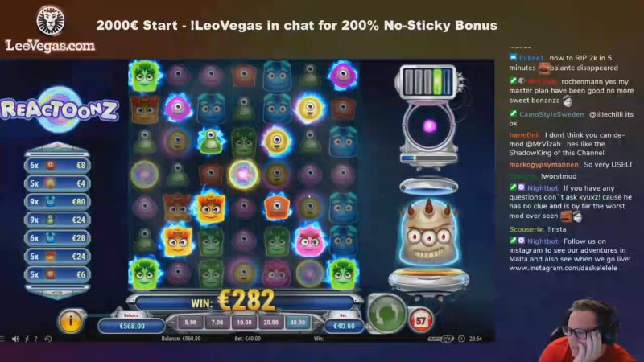Viewport: 644px width, 362px height.
Task: Open the yellow info paytable button
Action: coord(70,321)
